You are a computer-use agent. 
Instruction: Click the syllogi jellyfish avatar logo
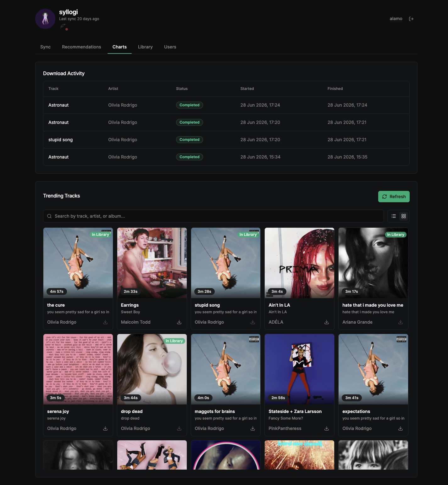45,19
